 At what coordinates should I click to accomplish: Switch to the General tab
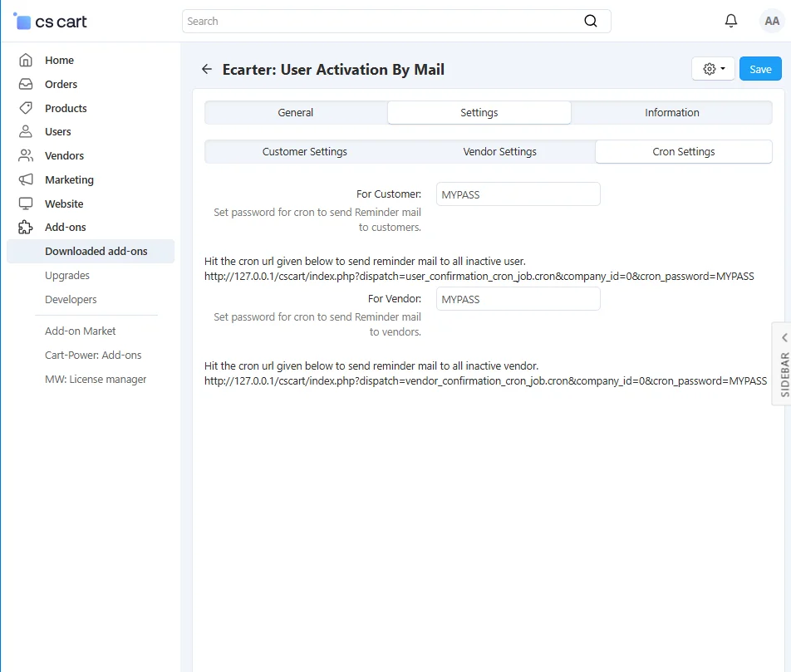296,113
